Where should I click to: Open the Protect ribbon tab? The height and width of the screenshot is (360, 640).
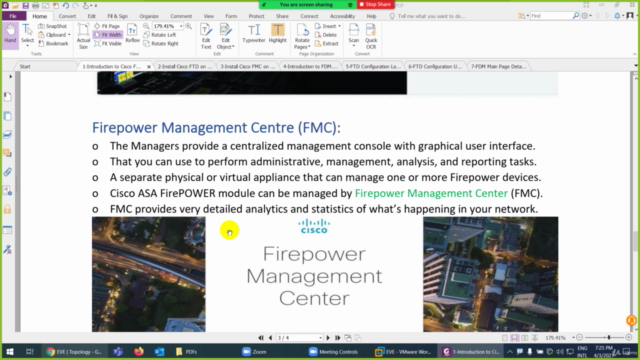click(256, 16)
